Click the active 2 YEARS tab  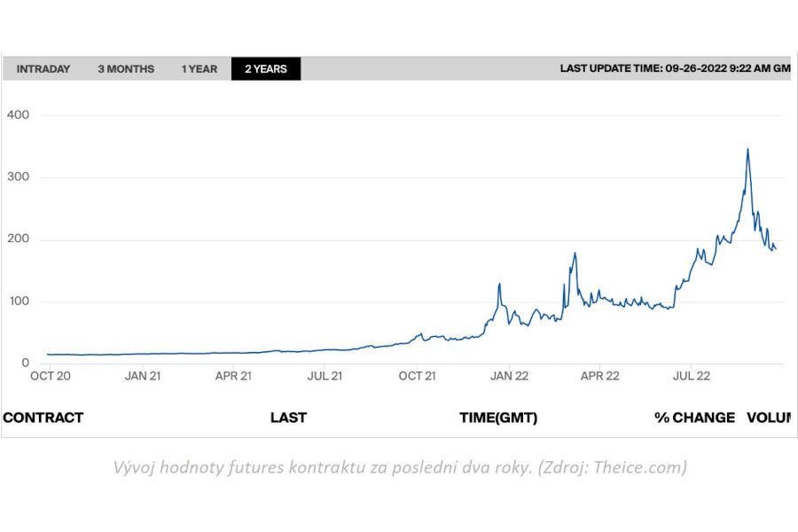(266, 69)
